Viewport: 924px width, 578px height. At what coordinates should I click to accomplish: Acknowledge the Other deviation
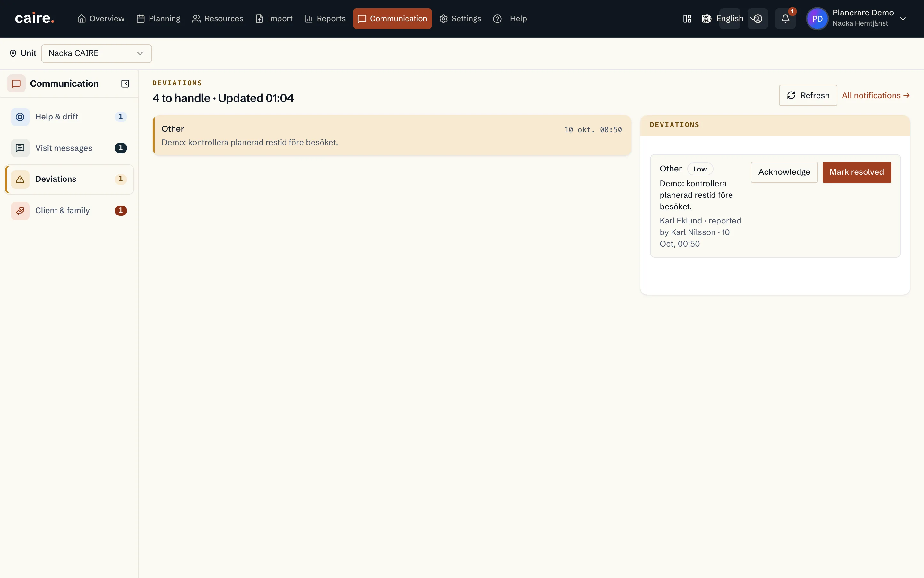pos(784,172)
